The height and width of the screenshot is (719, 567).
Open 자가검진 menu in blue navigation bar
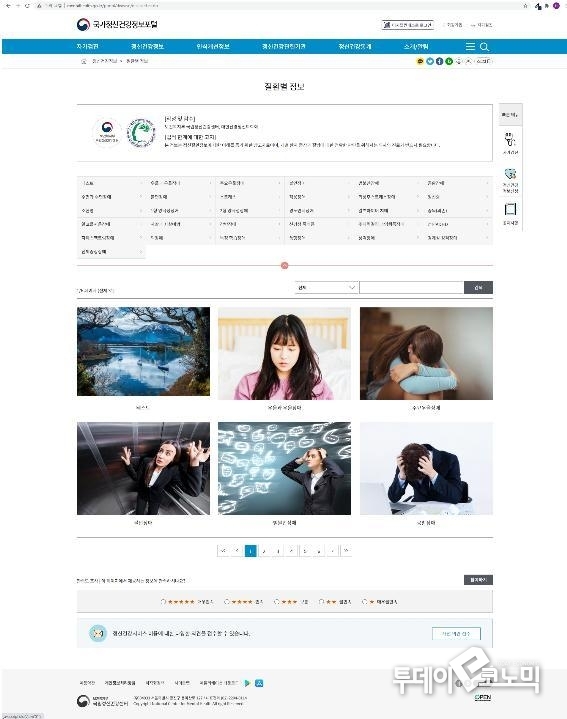(x=88, y=46)
